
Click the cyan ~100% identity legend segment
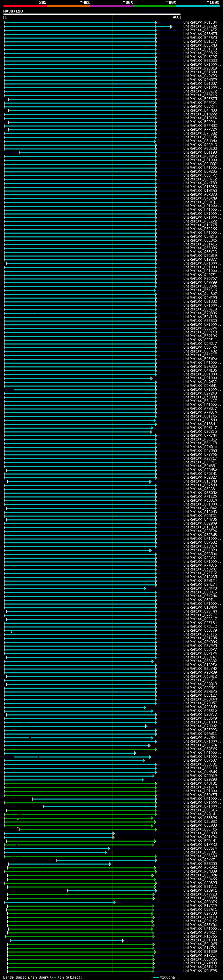tap(198, 6)
